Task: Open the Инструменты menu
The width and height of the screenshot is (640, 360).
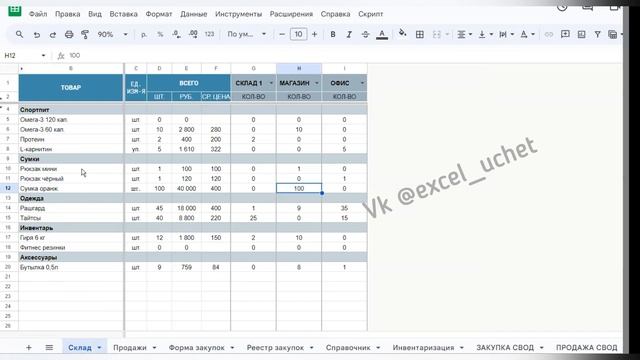Action: coord(238,14)
